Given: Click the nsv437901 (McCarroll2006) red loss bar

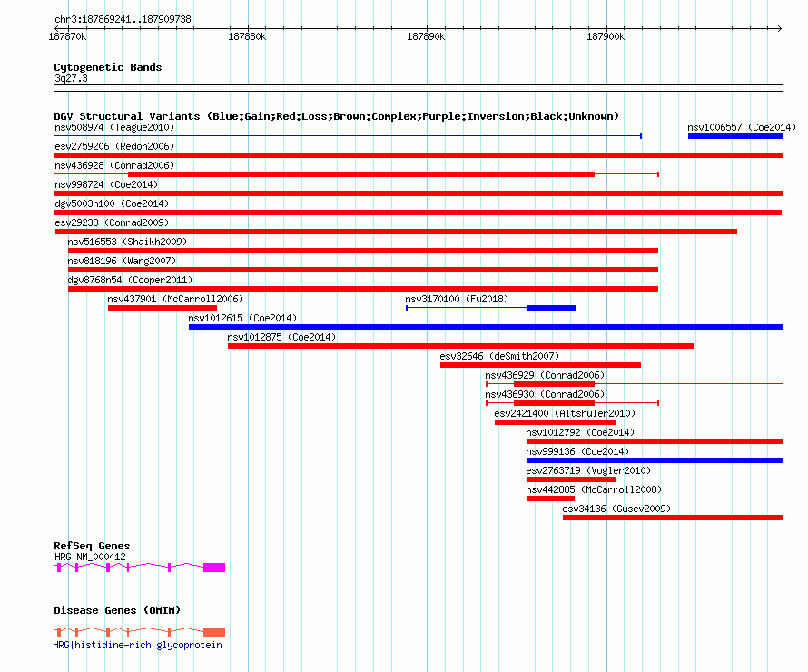Looking at the screenshot, I should (163, 308).
